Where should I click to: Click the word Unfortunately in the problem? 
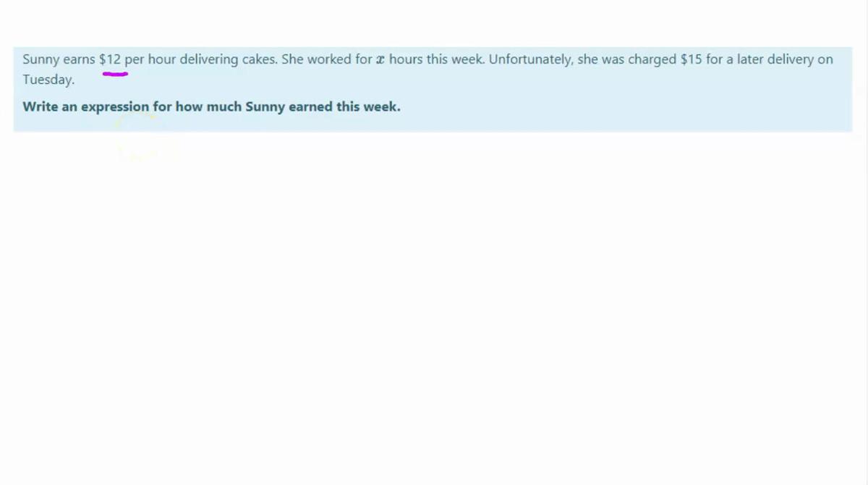531,59
